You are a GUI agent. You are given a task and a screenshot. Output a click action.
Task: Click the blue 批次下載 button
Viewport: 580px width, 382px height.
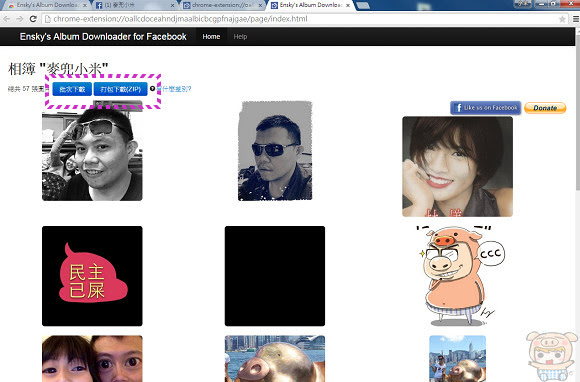coord(72,89)
